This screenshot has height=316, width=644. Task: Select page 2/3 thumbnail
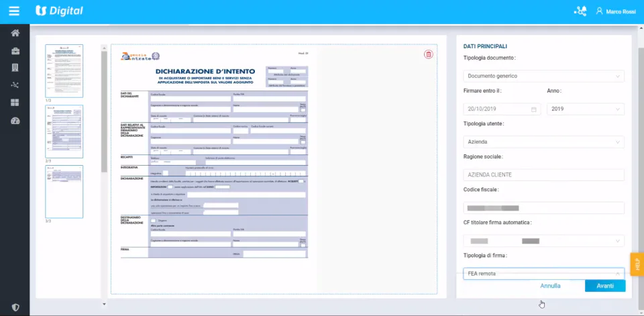click(64, 131)
